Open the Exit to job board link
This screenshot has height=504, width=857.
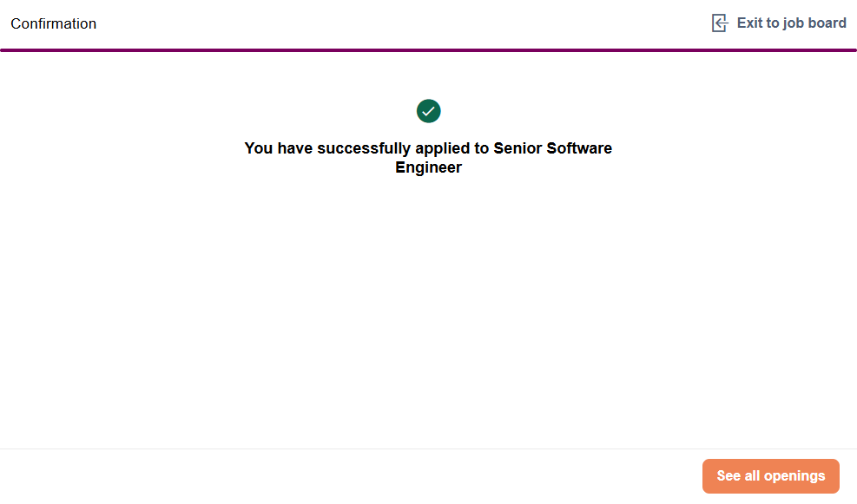[x=791, y=23]
